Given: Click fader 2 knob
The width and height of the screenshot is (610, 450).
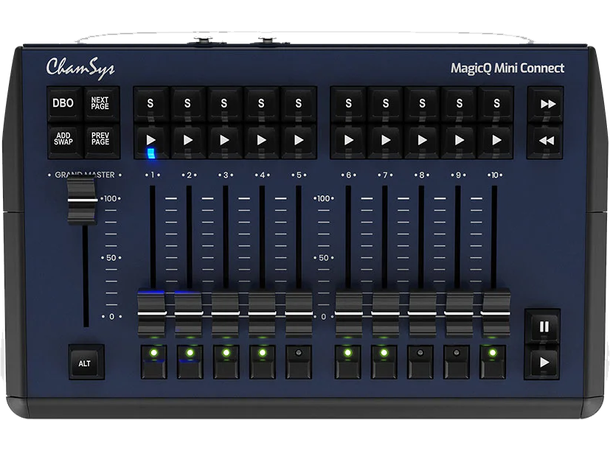Looking at the screenshot, I should coord(188,313).
